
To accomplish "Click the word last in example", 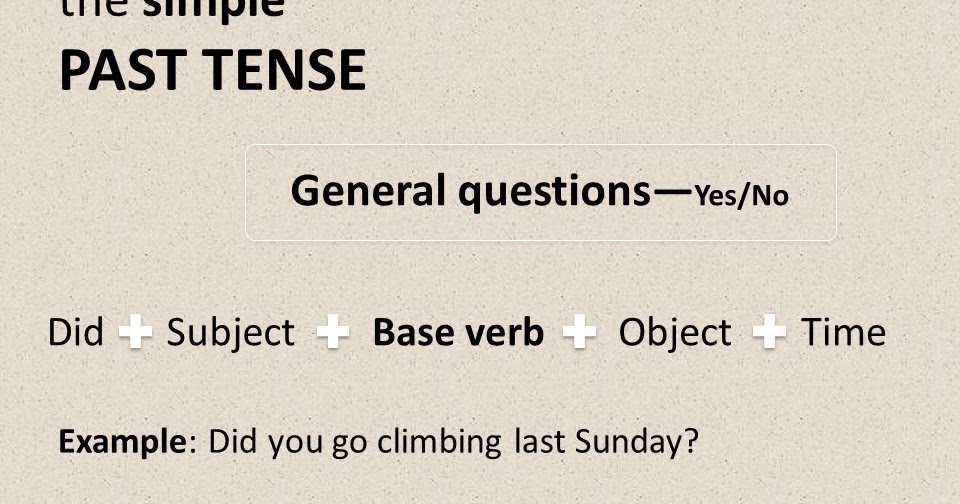I will tap(539, 441).
